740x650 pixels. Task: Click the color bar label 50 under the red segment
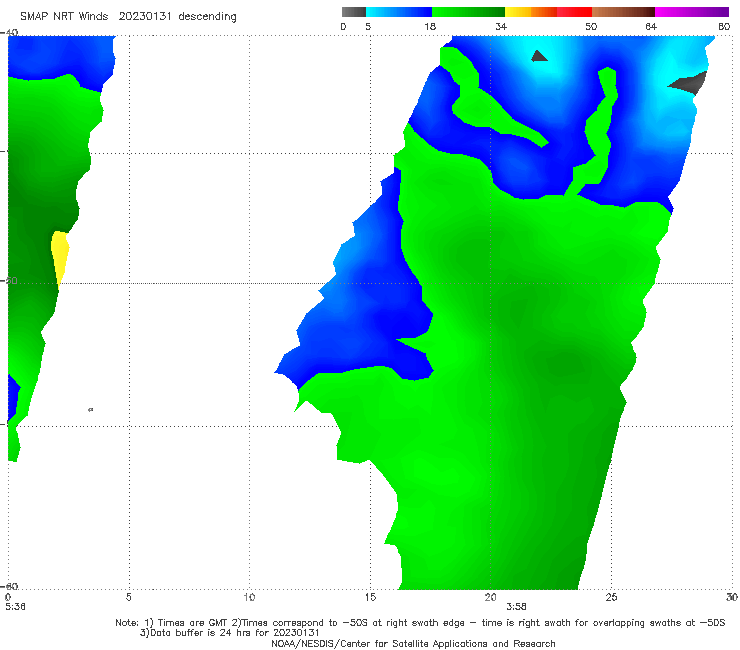point(591,26)
